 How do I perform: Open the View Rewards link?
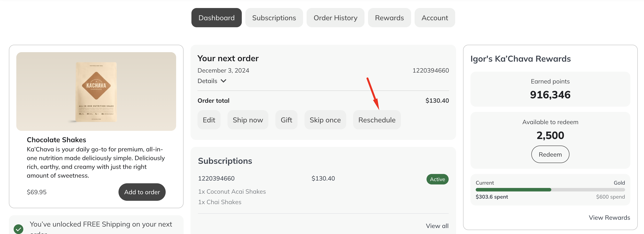[x=609, y=218]
